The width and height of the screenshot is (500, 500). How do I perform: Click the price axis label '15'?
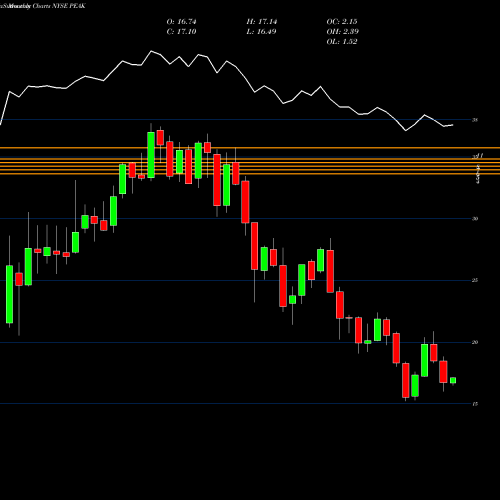point(475,404)
